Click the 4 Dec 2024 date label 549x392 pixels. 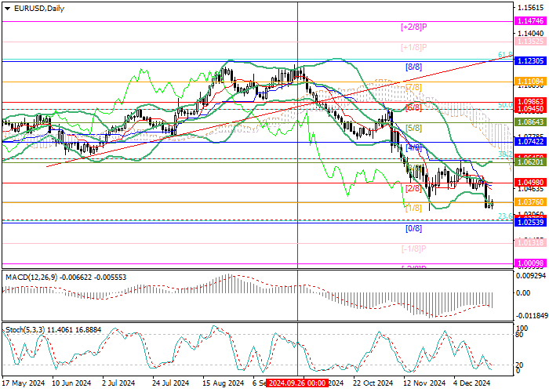(x=471, y=383)
